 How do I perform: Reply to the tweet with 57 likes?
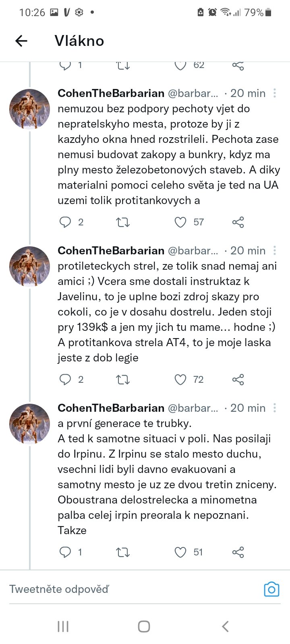65,222
